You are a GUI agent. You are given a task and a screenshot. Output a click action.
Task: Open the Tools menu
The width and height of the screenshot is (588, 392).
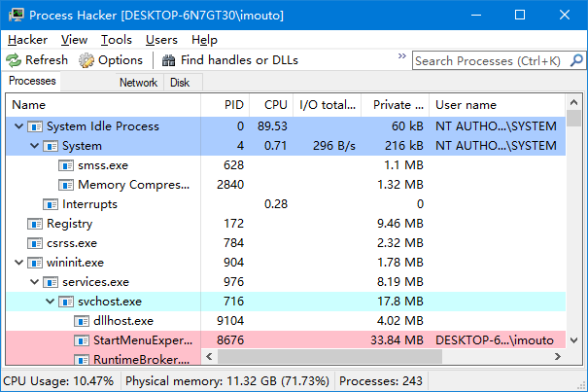(117, 40)
